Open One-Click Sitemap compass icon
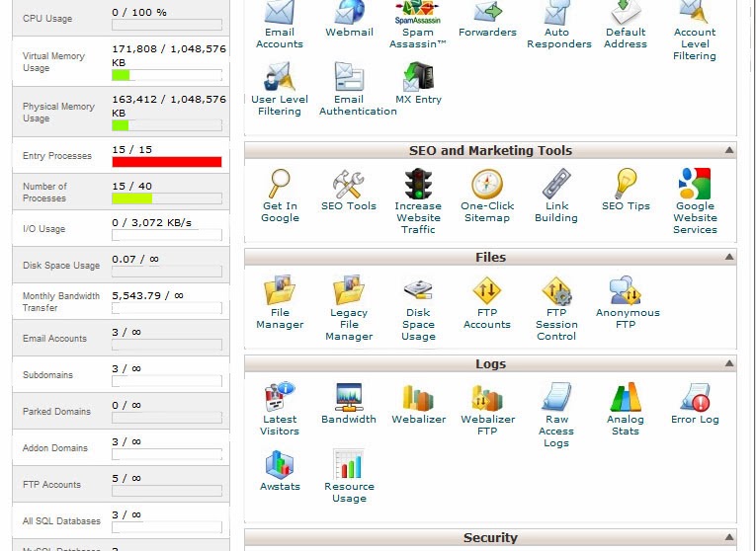 click(487, 185)
